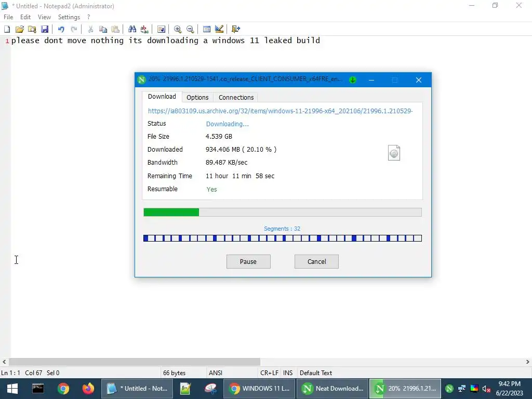
Task: Click the archive.org download URL
Action: (x=280, y=111)
